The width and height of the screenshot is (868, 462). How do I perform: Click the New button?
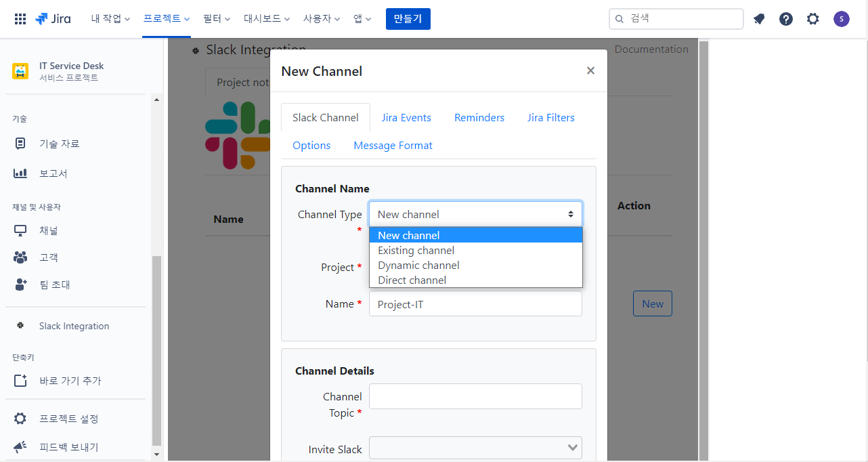coord(652,304)
